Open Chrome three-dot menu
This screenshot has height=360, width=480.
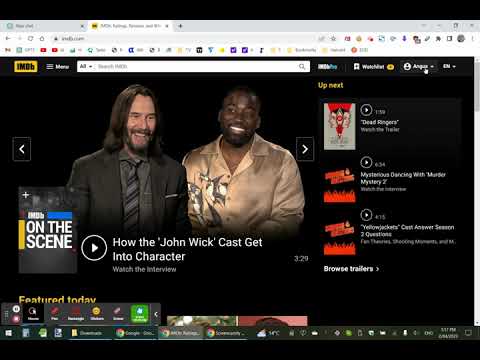point(472,38)
